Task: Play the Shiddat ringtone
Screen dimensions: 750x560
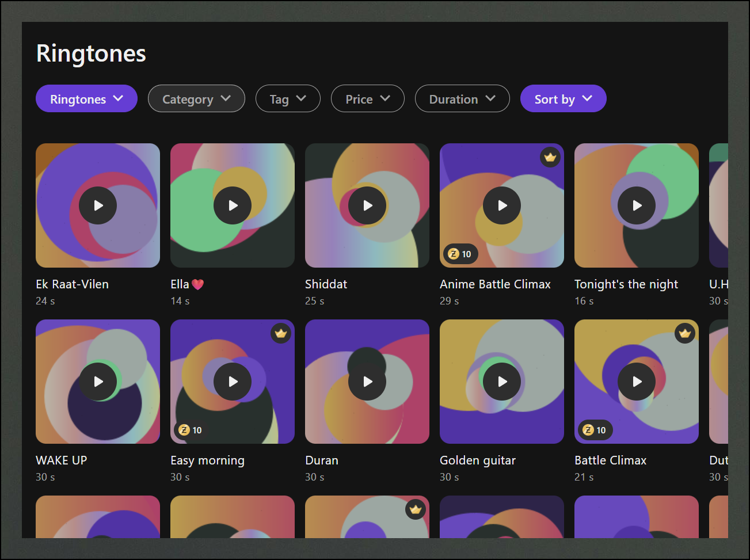Action: pyautogui.click(x=367, y=205)
